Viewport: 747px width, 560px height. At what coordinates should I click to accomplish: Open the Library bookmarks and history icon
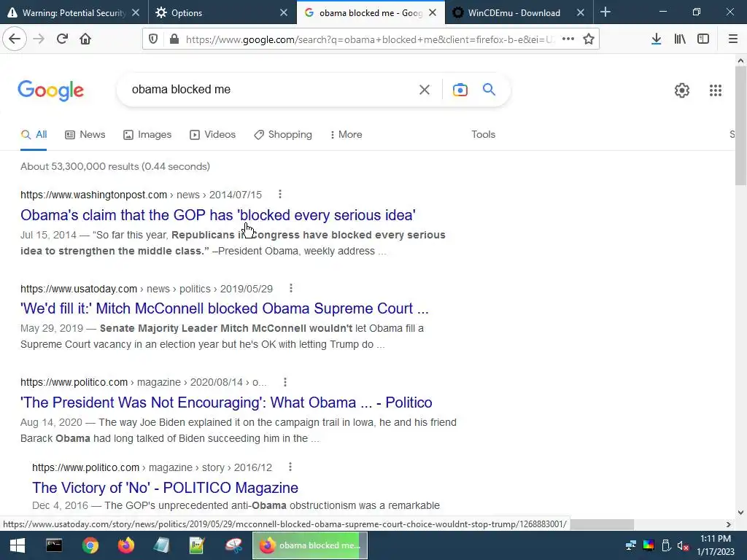pos(680,39)
